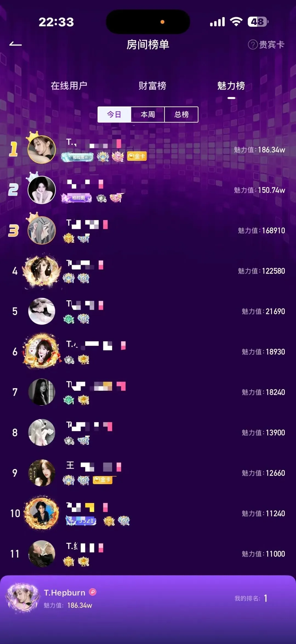Tap the 柏拉图 badge on rank 2 user

point(76,198)
